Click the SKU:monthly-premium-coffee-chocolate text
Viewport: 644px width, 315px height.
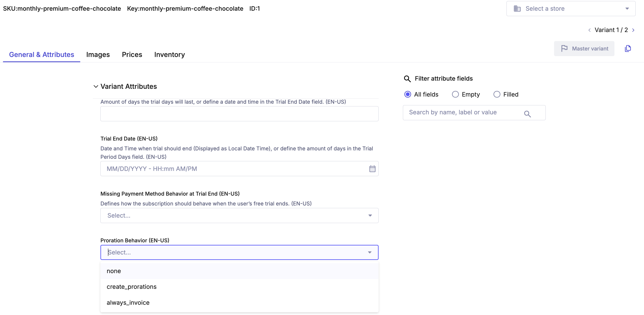click(62, 9)
